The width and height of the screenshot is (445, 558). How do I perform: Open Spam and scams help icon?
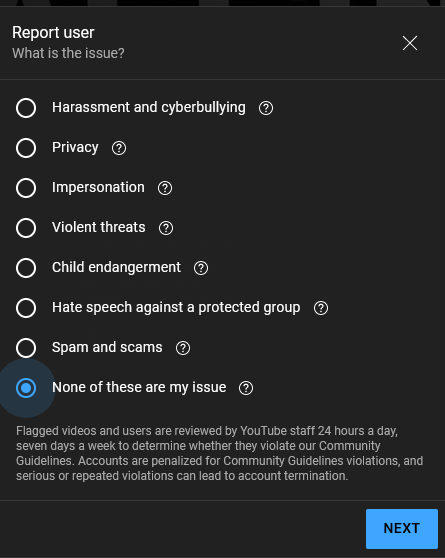(183, 348)
